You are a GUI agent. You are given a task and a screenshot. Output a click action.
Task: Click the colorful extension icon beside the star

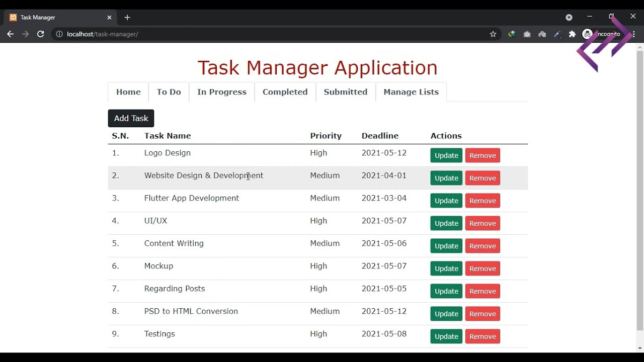[512, 34]
